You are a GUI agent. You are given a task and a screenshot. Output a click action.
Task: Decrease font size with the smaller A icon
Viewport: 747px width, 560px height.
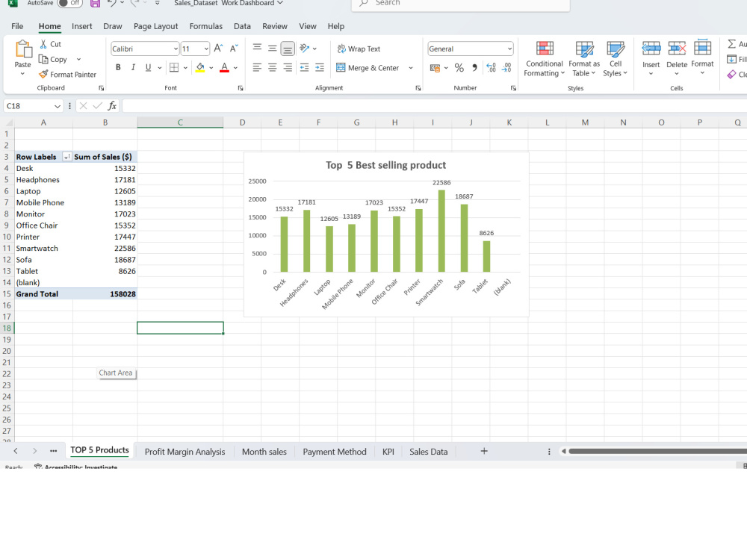pos(233,48)
